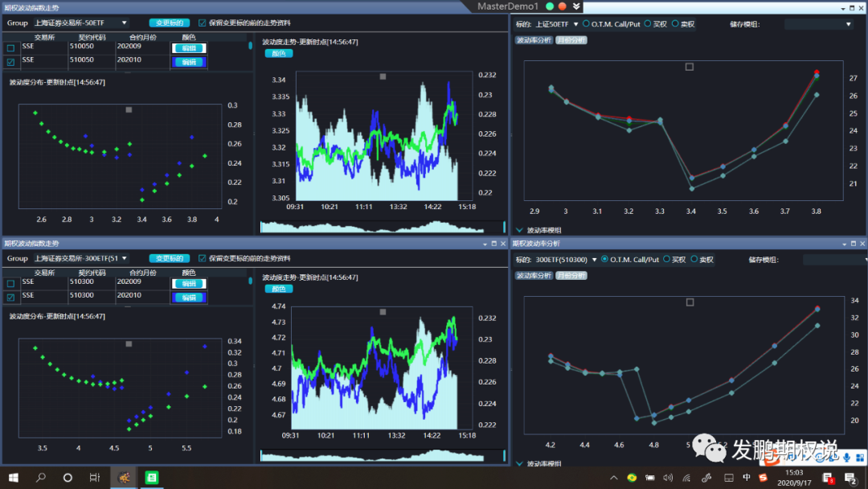The height and width of the screenshot is (489, 868).
Task: Click the small square marker above 50ETF volatility curve
Action: tap(690, 67)
